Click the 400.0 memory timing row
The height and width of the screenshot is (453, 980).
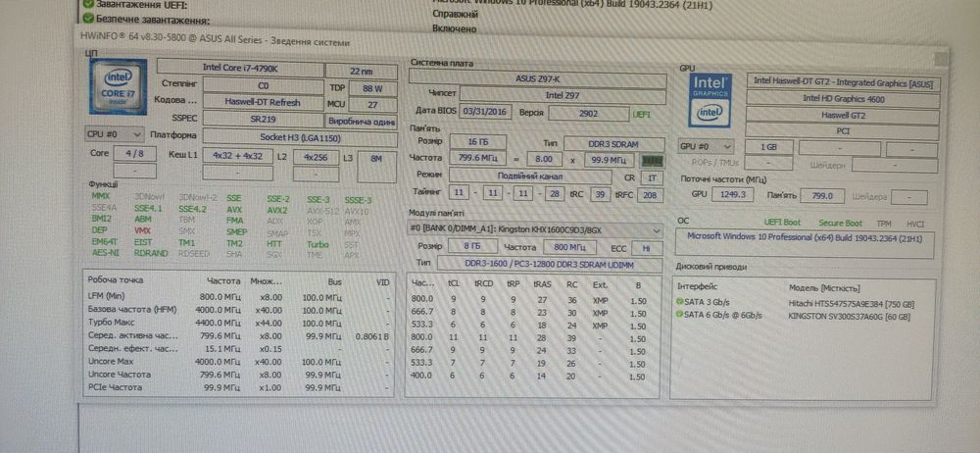[x=530, y=377]
